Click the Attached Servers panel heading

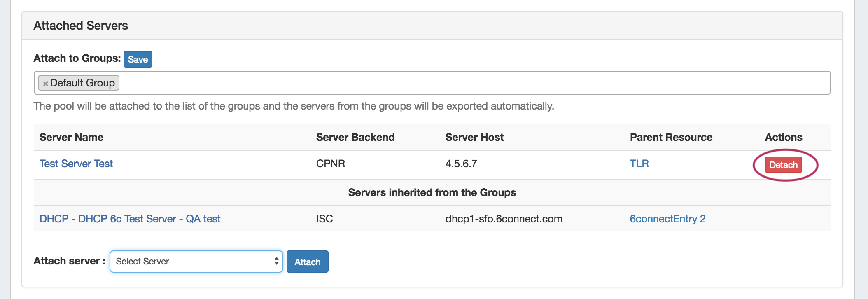(x=81, y=26)
